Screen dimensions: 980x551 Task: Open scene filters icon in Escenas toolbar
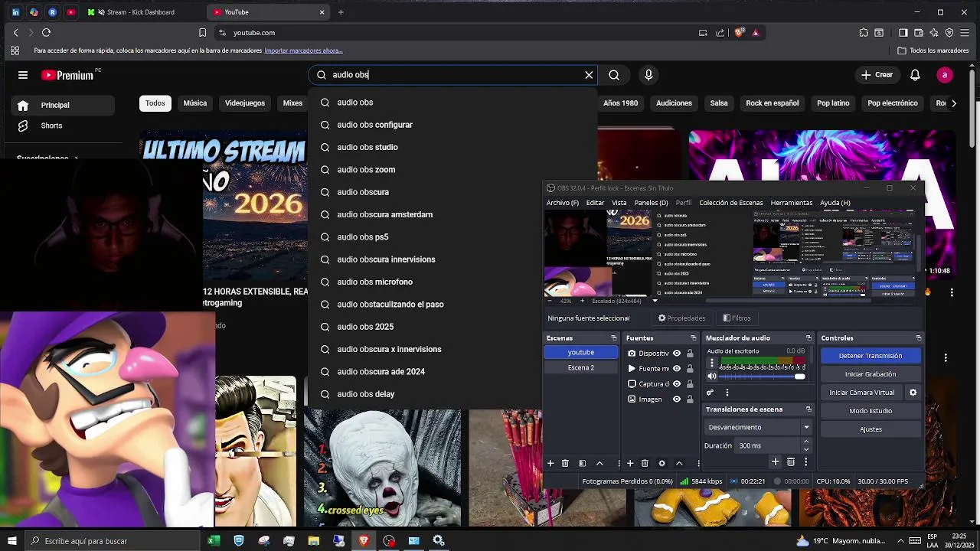click(582, 463)
